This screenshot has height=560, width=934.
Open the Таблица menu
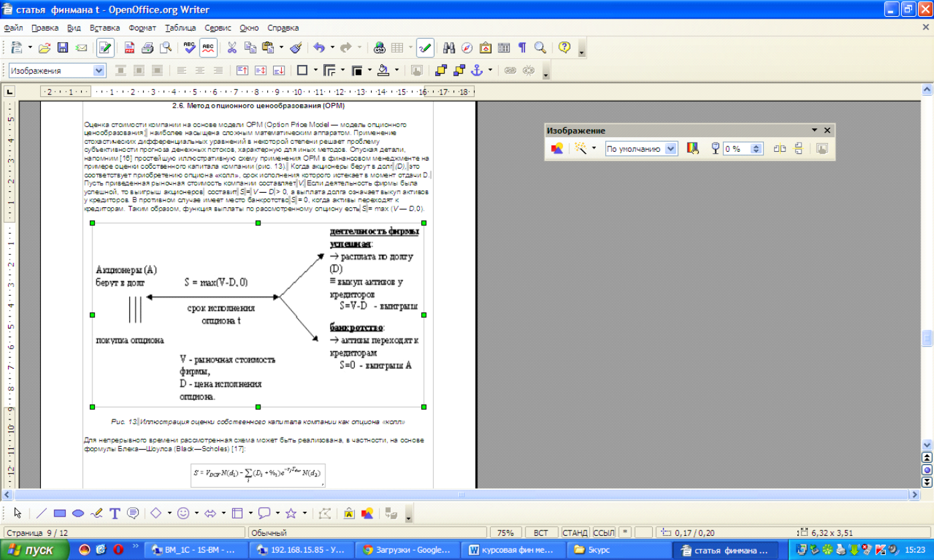(x=180, y=28)
